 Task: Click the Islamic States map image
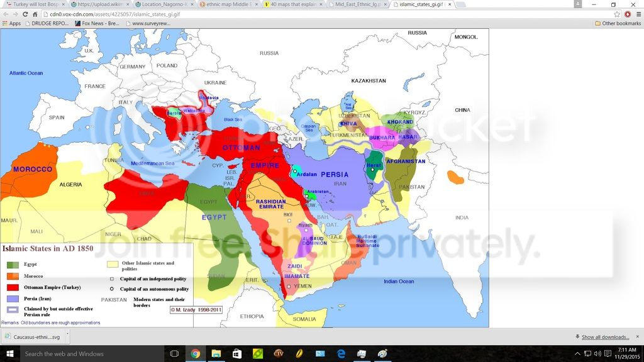point(245,178)
